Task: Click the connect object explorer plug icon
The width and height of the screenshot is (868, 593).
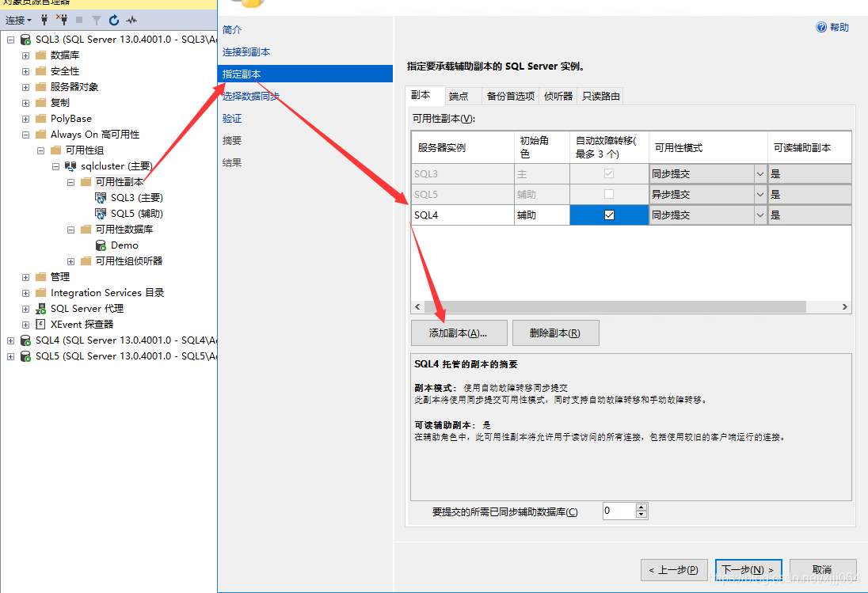Action: coord(44,21)
